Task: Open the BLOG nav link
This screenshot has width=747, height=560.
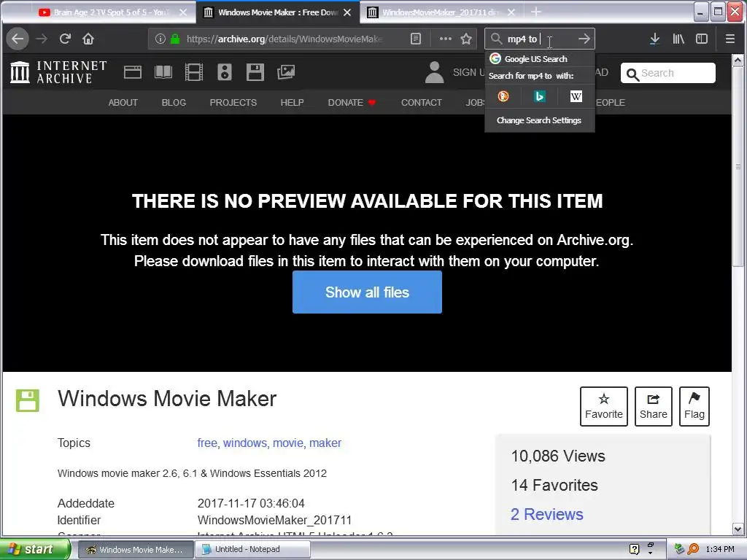Action: 174,102
